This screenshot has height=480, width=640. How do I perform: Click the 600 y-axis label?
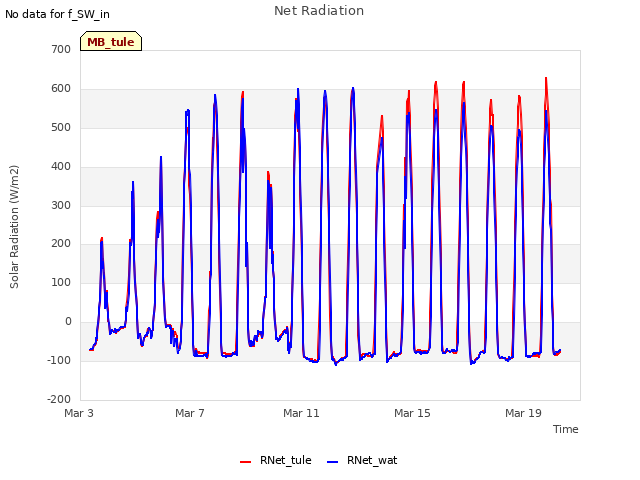coord(61,89)
